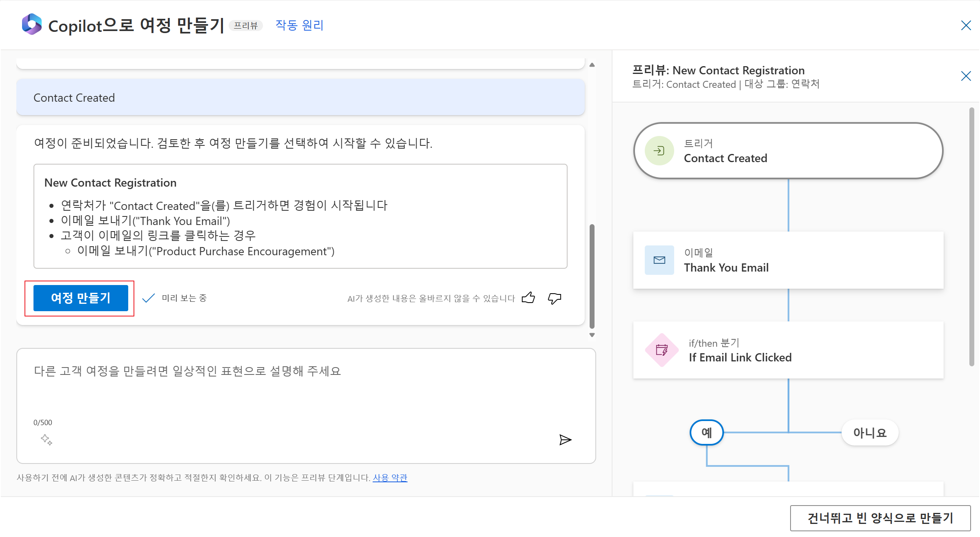Select the 예 branch option

pos(706,432)
